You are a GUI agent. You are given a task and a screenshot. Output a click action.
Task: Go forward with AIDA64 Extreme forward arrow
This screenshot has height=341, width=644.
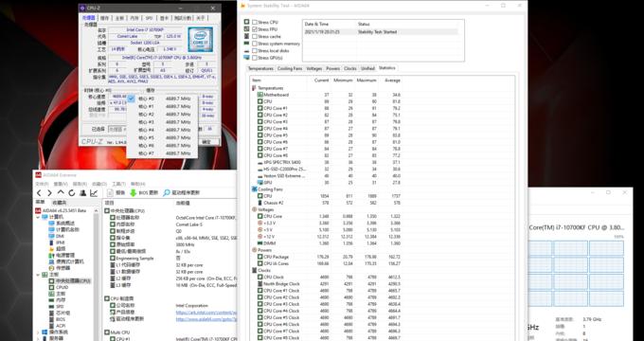(x=49, y=193)
